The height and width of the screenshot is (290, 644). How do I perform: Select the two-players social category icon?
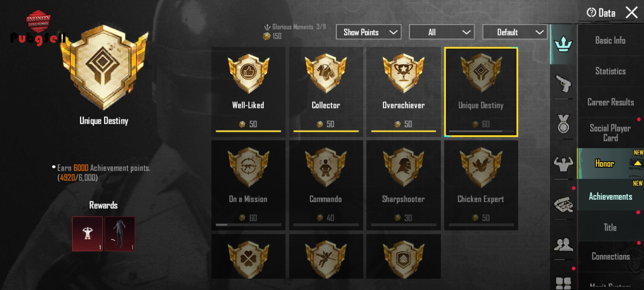click(563, 244)
